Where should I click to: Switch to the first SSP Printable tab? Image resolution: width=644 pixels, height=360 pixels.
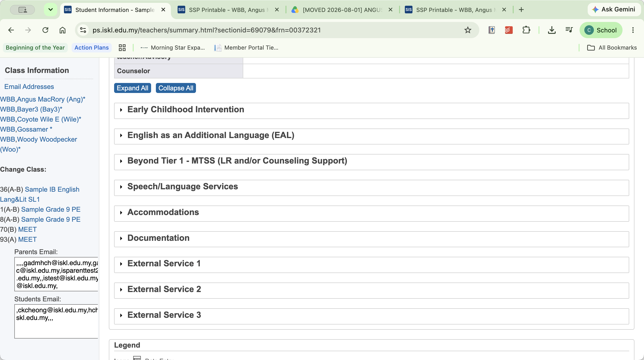point(228,10)
